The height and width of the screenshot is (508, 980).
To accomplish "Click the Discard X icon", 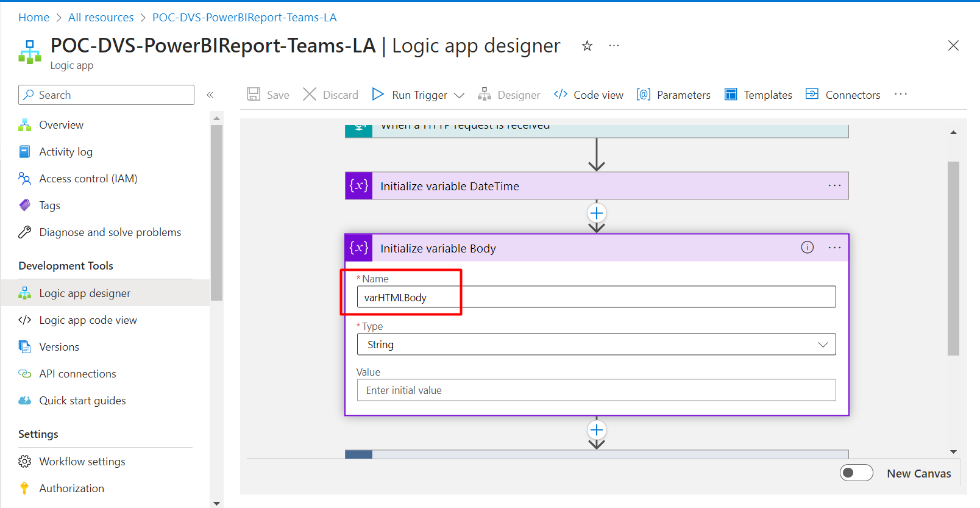I will [x=310, y=94].
